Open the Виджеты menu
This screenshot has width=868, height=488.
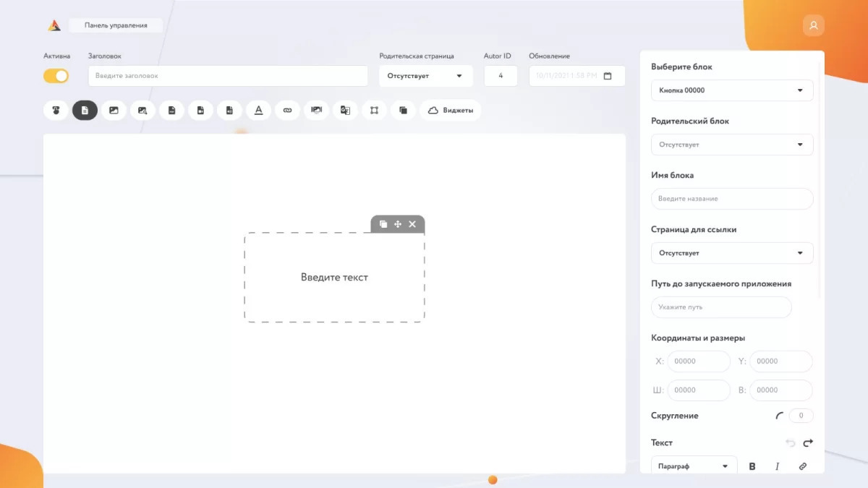(x=451, y=111)
